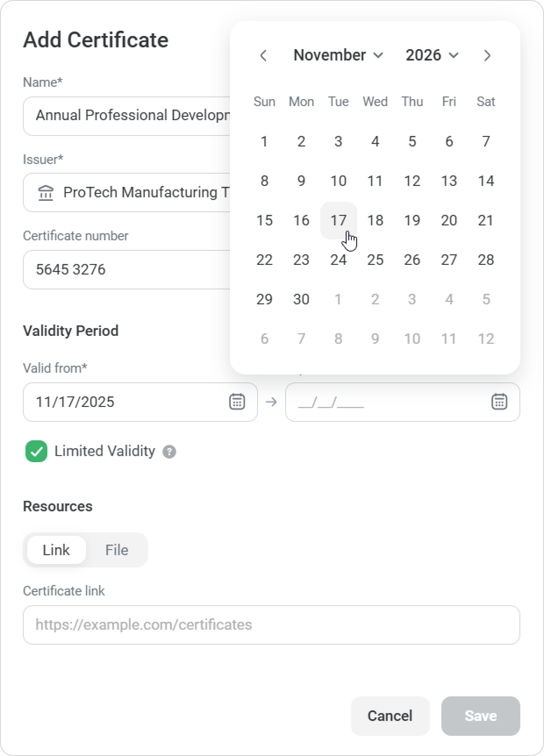This screenshot has height=756, width=544.
Task: Open the Valid from calendar icon
Action: tap(237, 402)
